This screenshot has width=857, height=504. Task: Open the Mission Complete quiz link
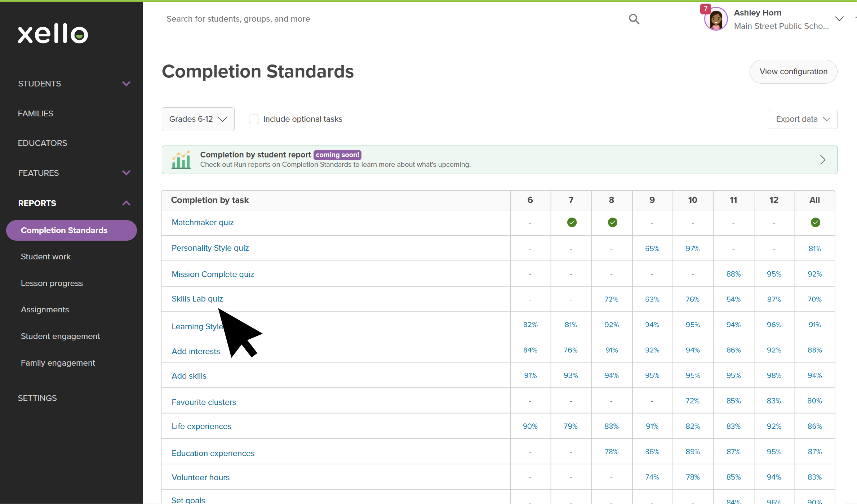pos(213,274)
